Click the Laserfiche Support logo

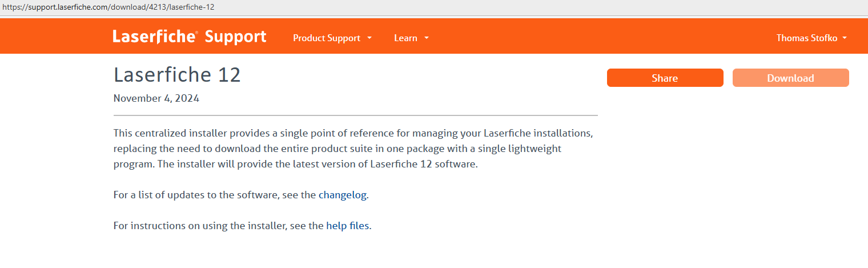[x=189, y=37]
